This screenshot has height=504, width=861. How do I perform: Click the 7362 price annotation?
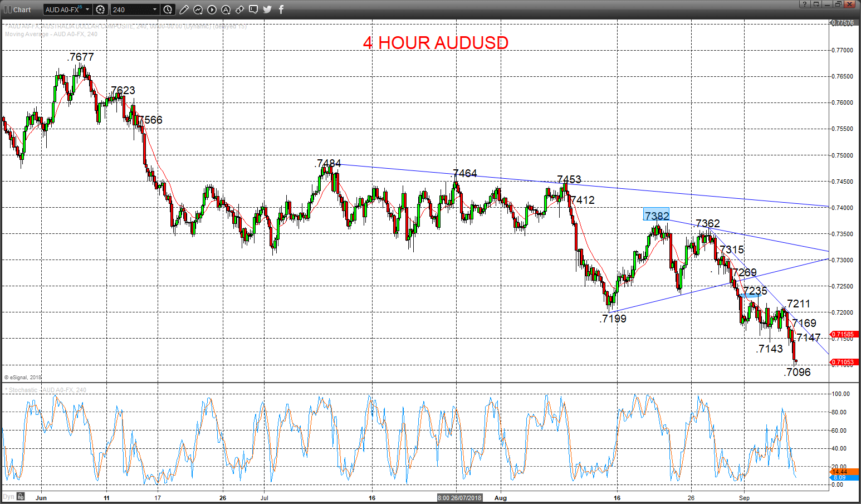tap(708, 223)
